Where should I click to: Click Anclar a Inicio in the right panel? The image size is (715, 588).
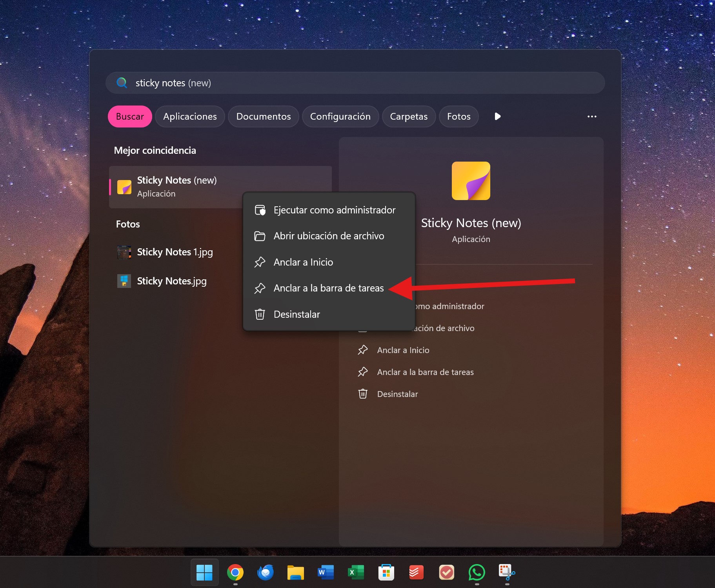coord(403,350)
